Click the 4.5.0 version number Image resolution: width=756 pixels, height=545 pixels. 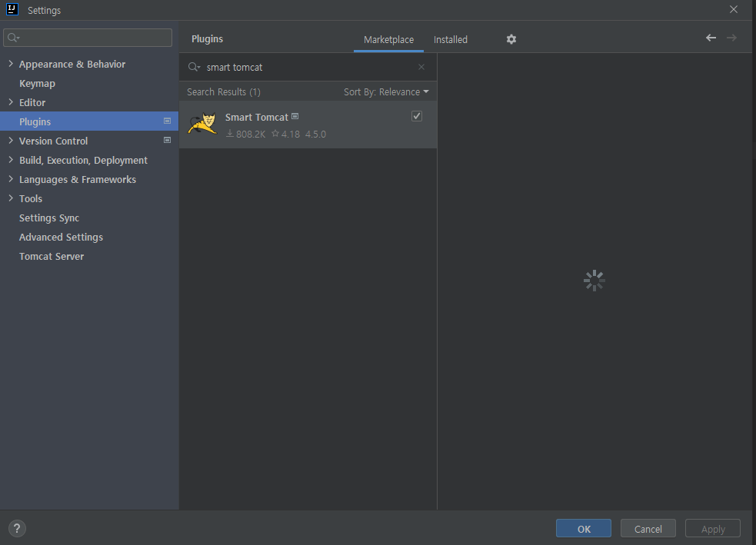tap(315, 134)
